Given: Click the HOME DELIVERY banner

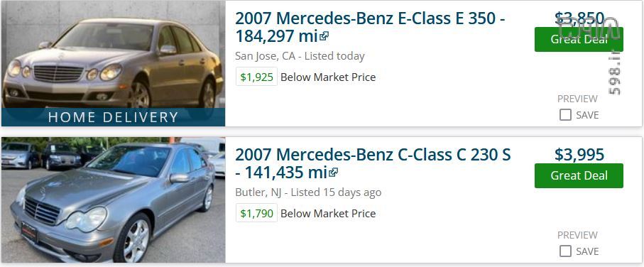Looking at the screenshot, I should tap(114, 117).
